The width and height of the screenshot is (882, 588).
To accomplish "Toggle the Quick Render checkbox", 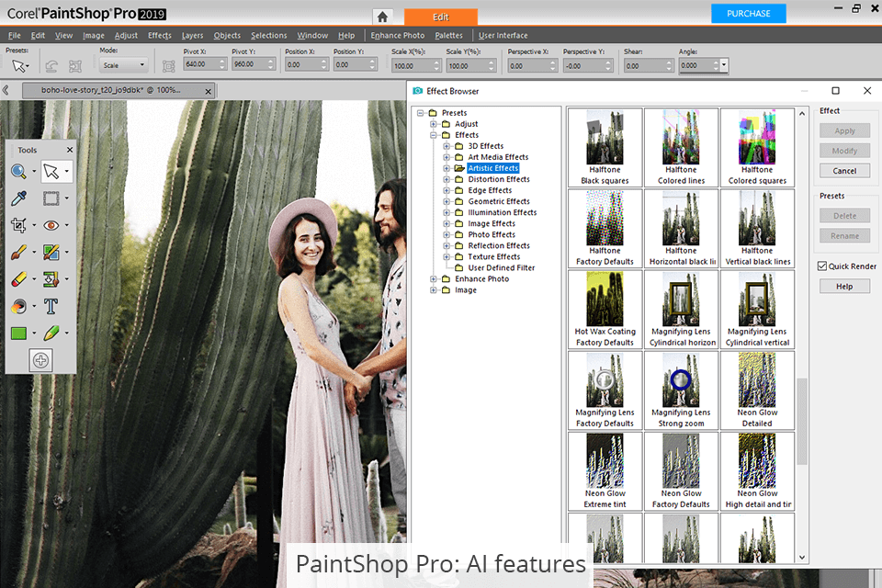I will pos(821,266).
